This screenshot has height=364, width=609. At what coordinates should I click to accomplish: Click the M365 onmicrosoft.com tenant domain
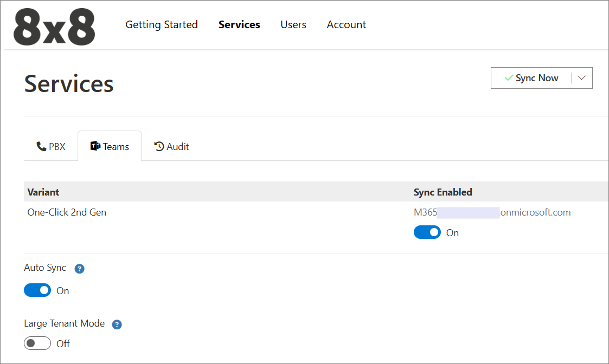[x=492, y=212]
